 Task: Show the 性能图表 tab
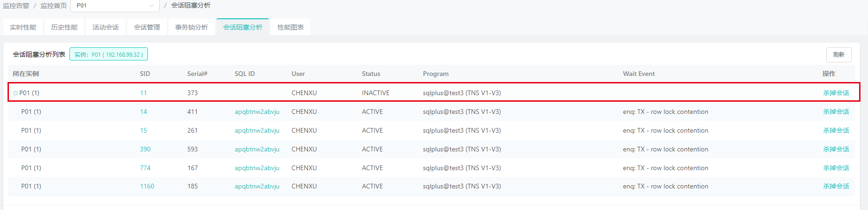click(x=291, y=27)
